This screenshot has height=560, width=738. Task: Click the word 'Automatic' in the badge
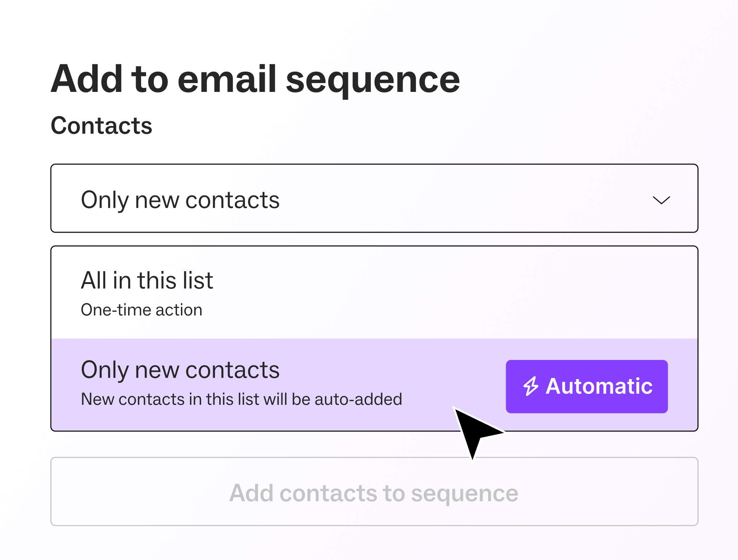pos(599,386)
